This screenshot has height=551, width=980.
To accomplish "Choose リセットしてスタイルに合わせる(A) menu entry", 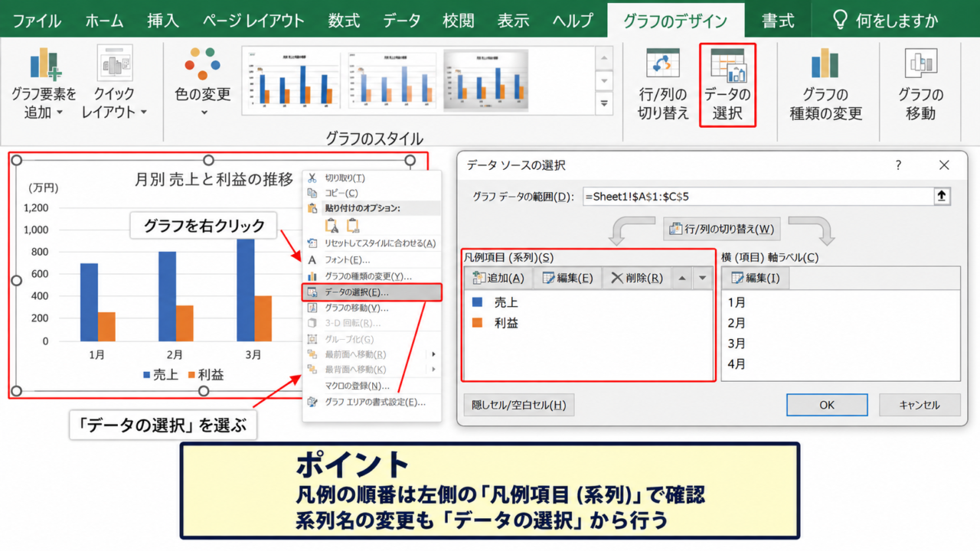I will point(373,243).
